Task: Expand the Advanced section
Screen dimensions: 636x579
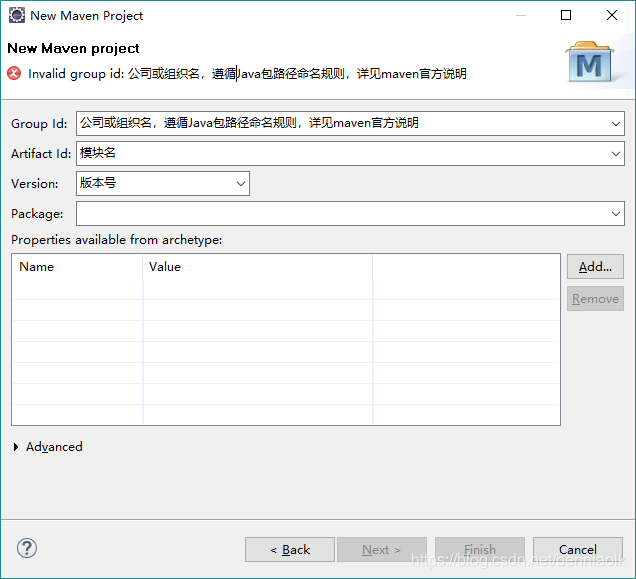Action: pyautogui.click(x=16, y=447)
